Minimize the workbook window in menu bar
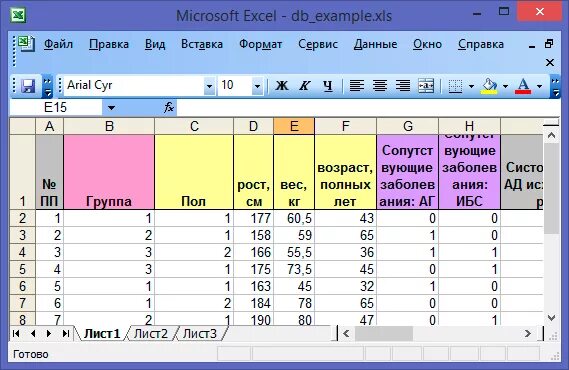569x370 pixels. pos(532,46)
